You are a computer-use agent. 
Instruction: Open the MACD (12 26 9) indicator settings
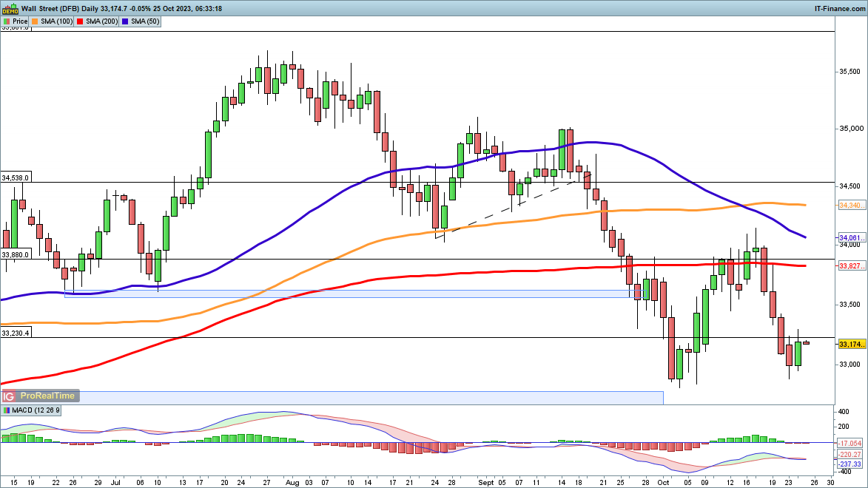(31, 410)
